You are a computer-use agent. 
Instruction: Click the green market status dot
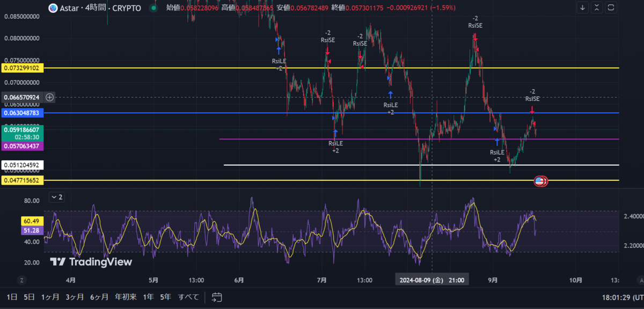click(x=153, y=8)
